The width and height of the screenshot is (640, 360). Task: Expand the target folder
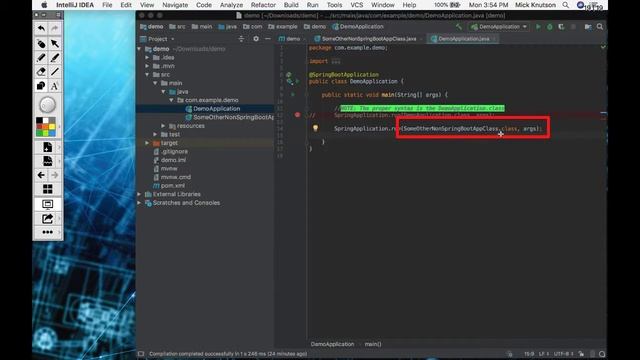(x=147, y=143)
